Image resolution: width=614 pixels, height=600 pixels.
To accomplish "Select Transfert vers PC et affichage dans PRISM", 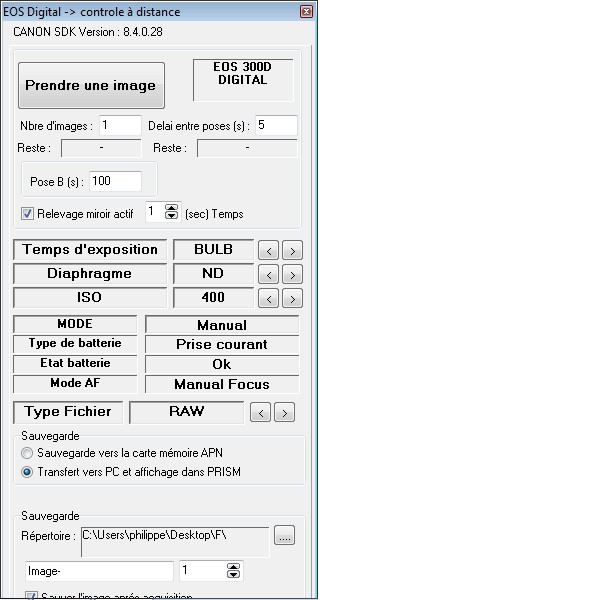I will click(28, 471).
